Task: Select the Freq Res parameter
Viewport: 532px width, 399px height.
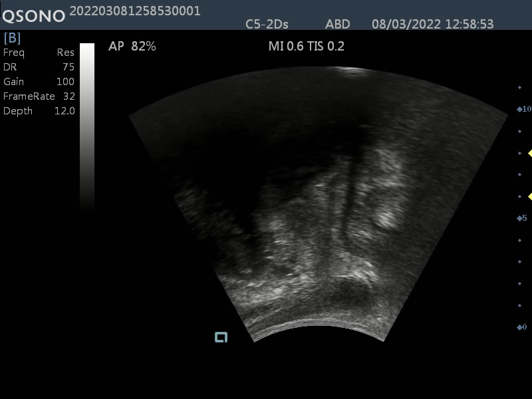Action: pos(39,53)
